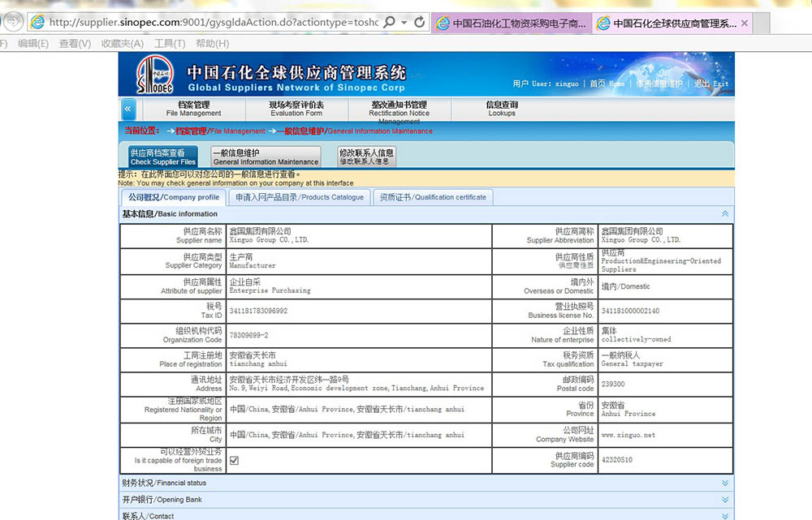
Task: Expand the Contact section
Action: pos(725,515)
